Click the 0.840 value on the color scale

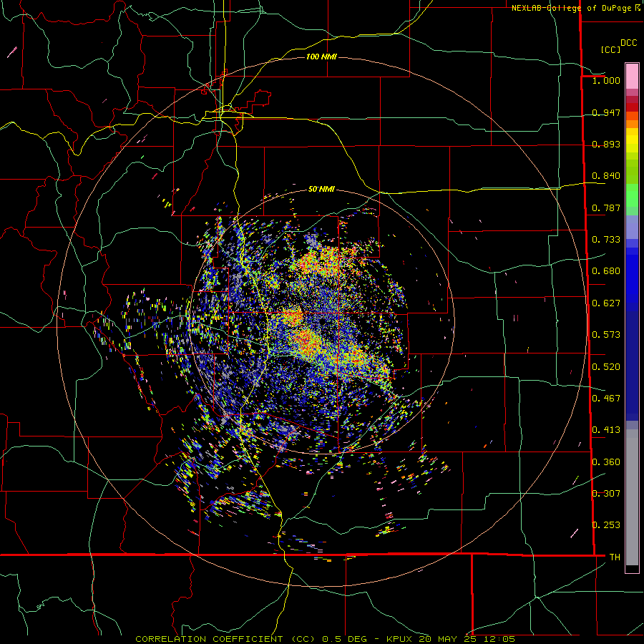click(606, 176)
